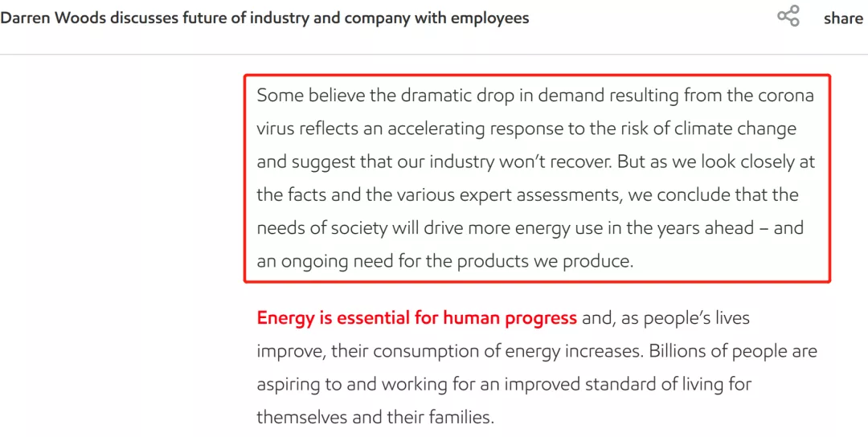Click the "Darren Woods" name in the header
Screen dimensions: 868x437
[53, 18]
